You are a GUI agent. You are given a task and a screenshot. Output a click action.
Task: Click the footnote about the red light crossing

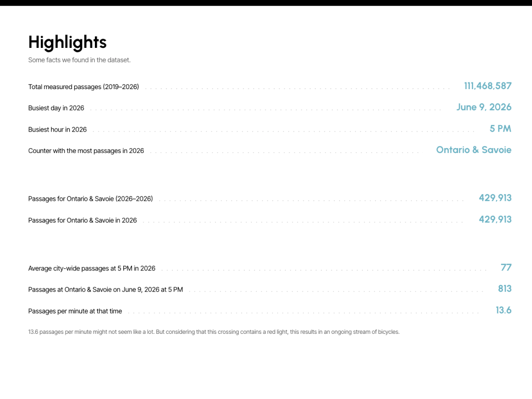tap(214, 332)
